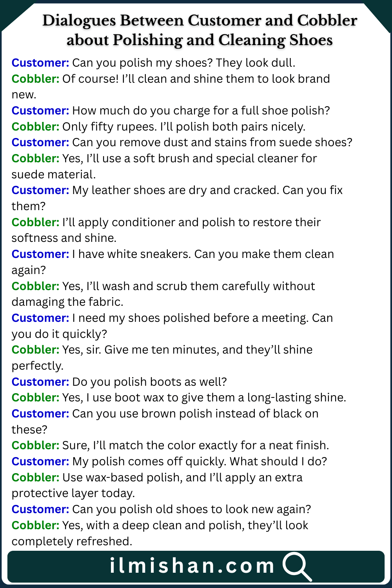392x588 pixels.
Task: Select the 'wash and scrub them carefully' reply
Action: 188,286
